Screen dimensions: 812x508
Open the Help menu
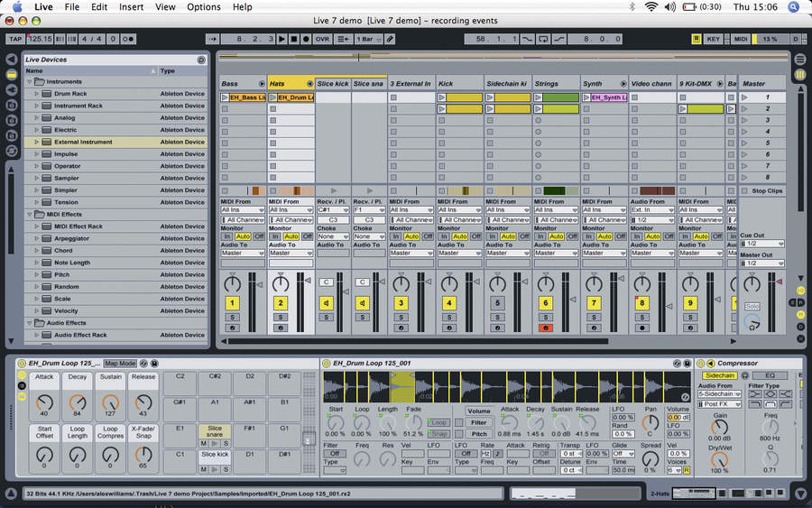coord(243,6)
